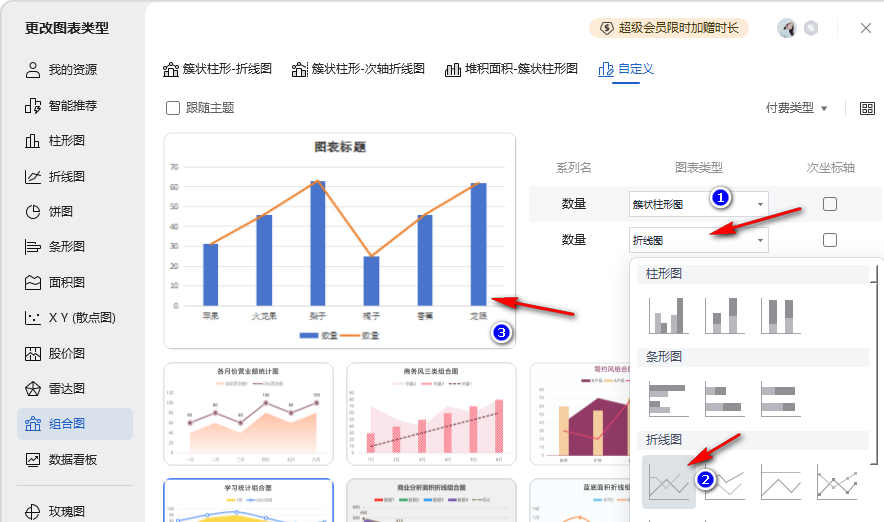Pick stacked bar chart type icon
Viewport: 884px width, 522px height.
click(724, 399)
